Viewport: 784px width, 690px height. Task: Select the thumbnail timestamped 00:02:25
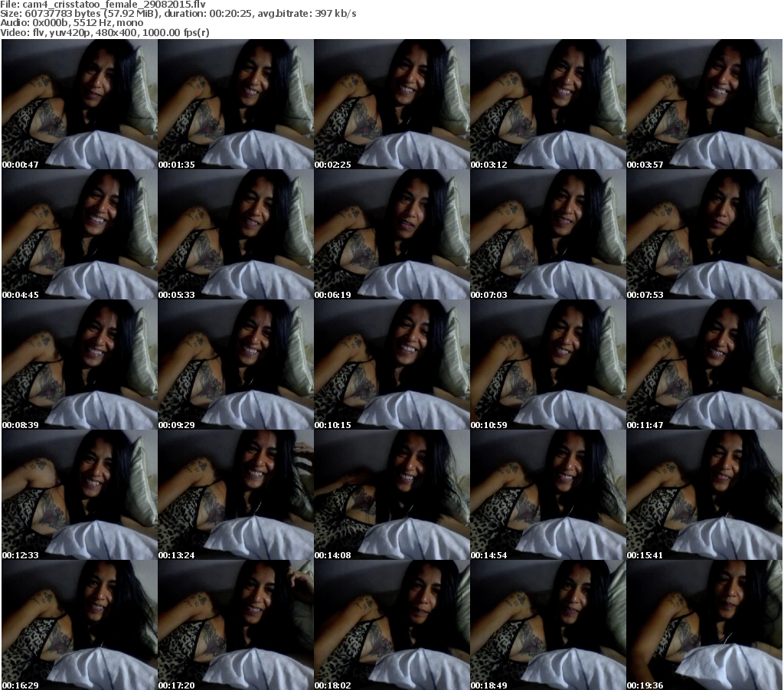392,104
